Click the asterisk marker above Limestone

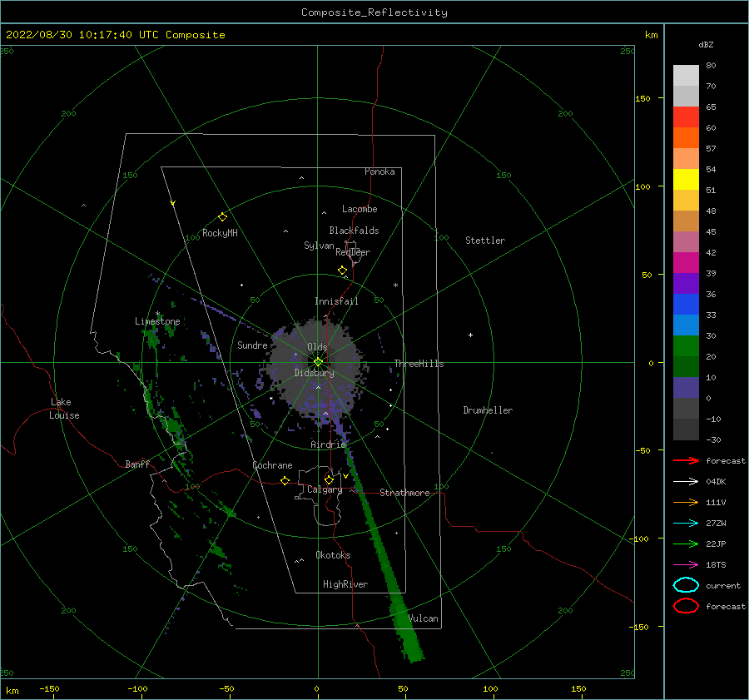click(x=157, y=314)
